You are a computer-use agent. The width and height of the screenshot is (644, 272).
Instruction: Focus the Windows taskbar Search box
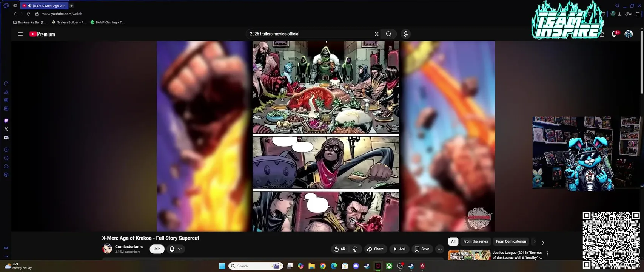tap(256, 266)
